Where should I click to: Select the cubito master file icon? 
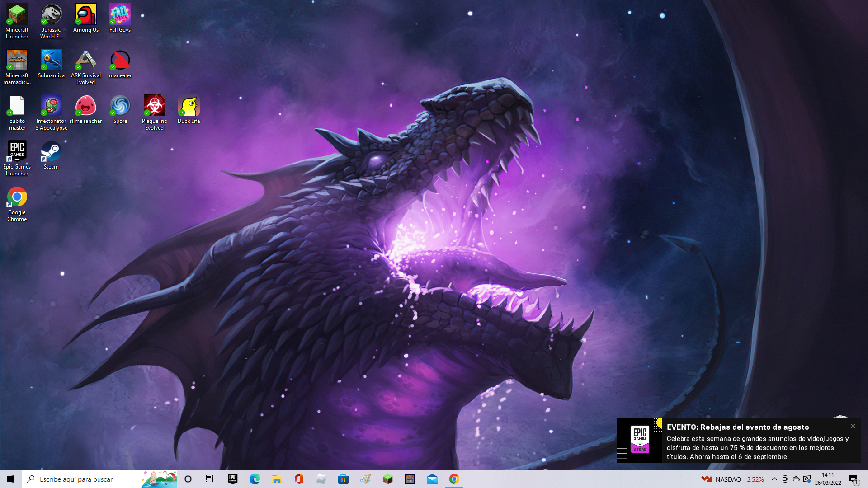point(17,113)
